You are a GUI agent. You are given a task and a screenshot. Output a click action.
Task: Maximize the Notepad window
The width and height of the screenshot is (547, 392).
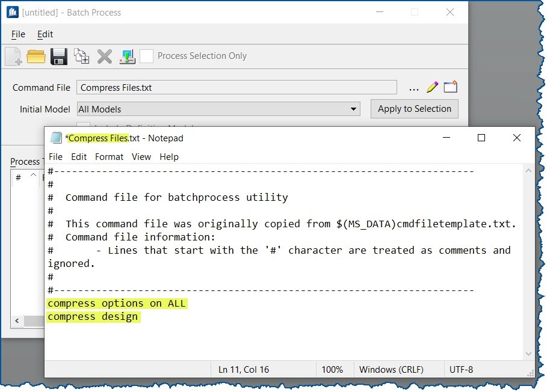tap(481, 138)
